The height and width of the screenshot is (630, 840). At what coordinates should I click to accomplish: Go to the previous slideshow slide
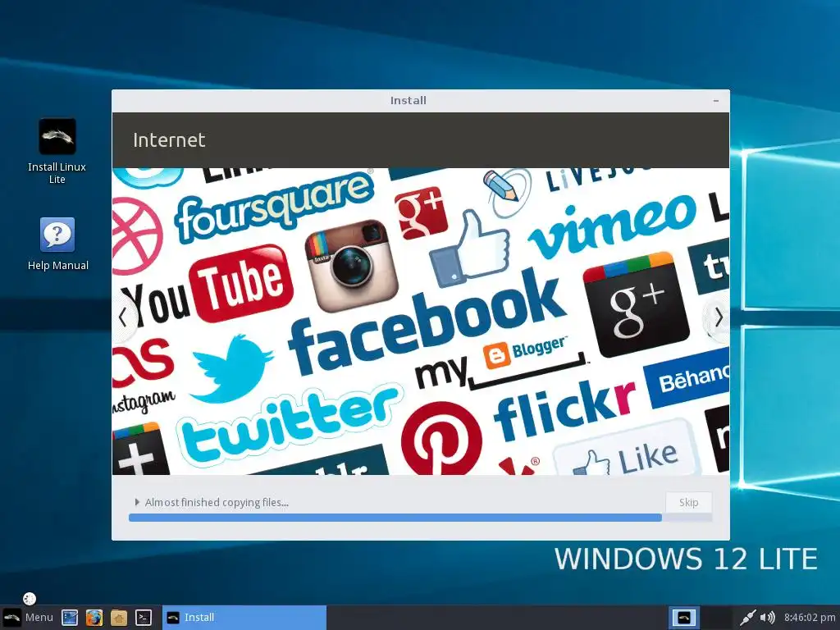[x=123, y=317]
